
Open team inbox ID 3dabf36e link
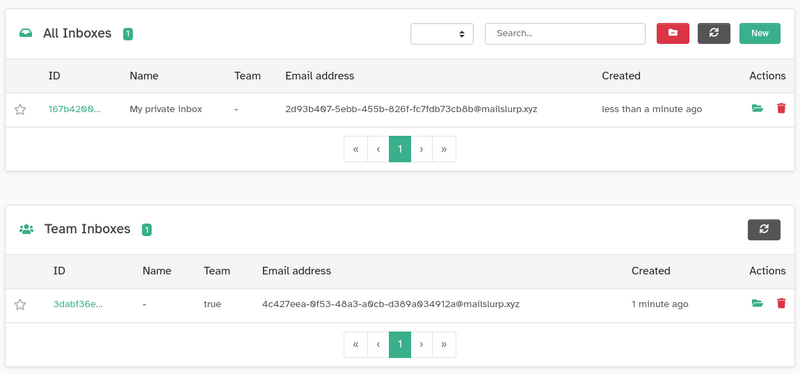pyautogui.click(x=78, y=304)
